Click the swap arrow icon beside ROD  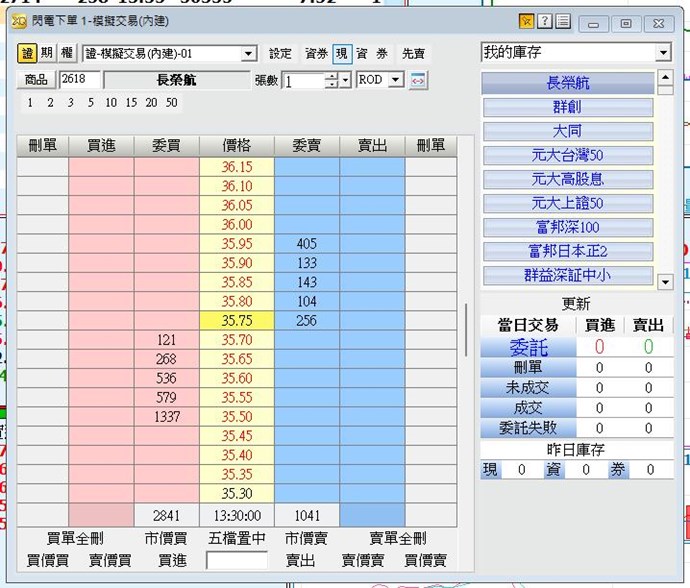click(418, 80)
